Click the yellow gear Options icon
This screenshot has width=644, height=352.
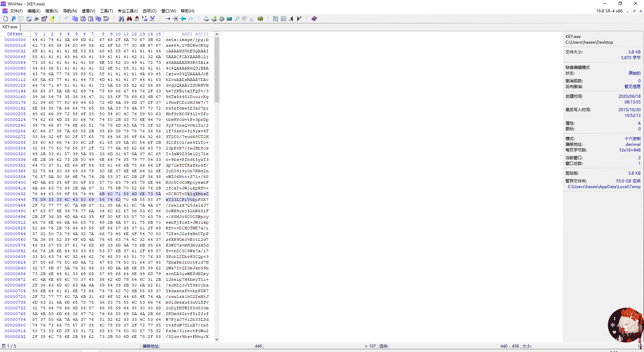260,19
